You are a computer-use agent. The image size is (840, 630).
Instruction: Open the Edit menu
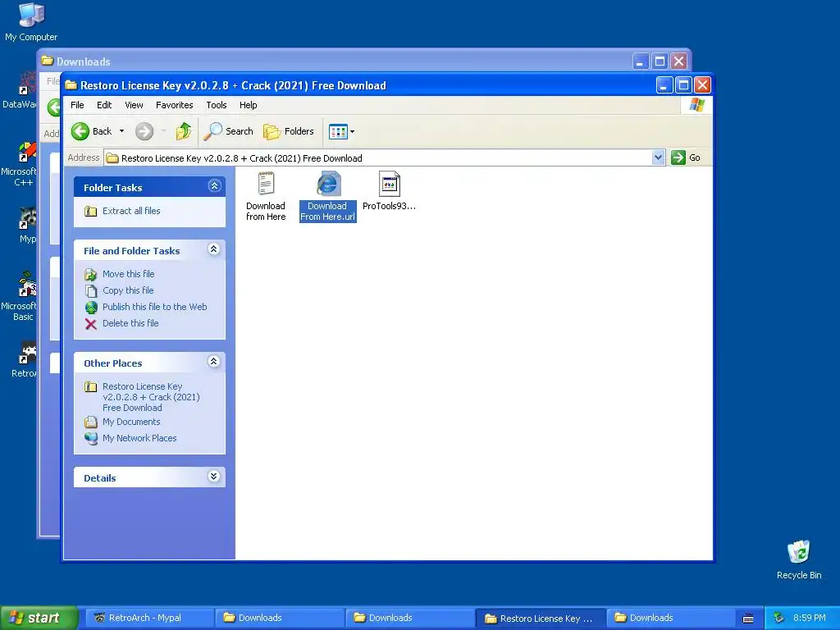(x=104, y=105)
